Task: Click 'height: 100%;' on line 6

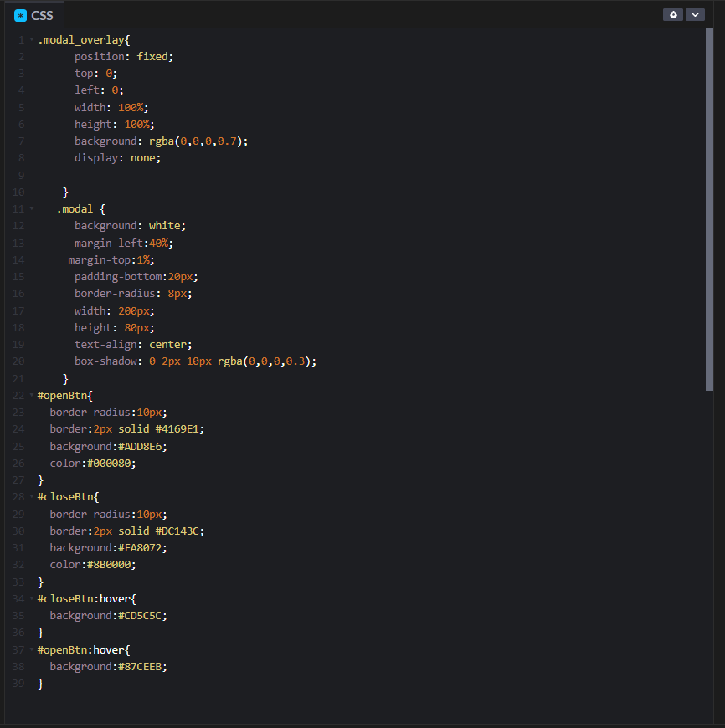Action: 115,125
